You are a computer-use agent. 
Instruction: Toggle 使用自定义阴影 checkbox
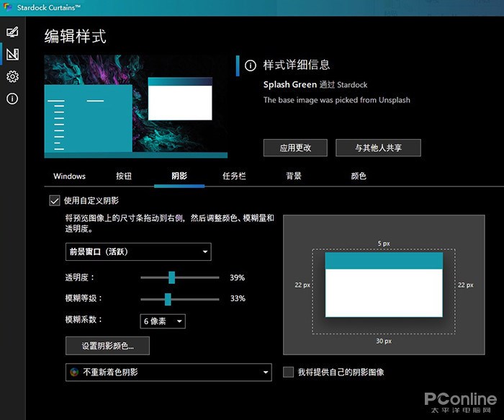click(x=54, y=201)
